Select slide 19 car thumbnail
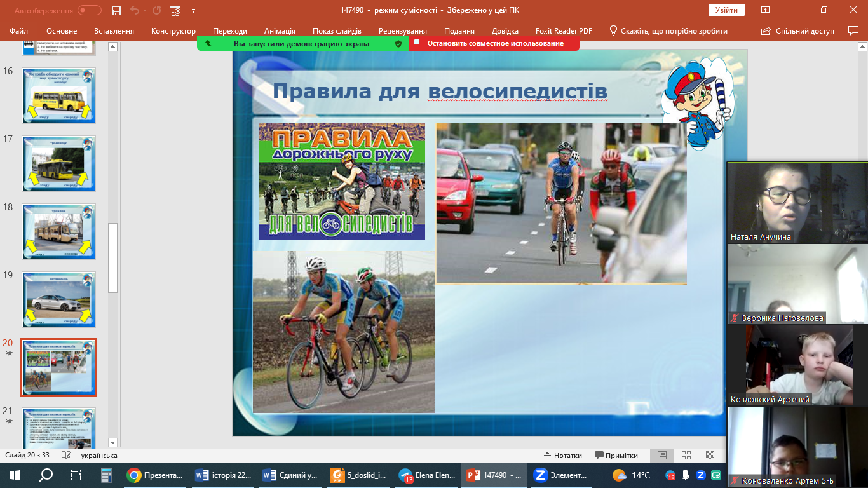This screenshot has height=488, width=868. pos(58,299)
